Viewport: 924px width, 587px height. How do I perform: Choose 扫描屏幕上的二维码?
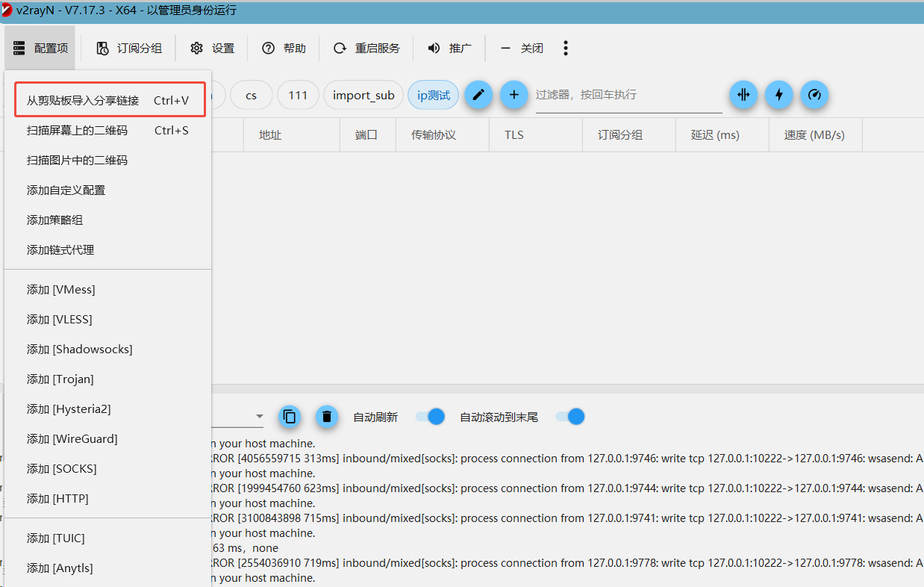108,130
